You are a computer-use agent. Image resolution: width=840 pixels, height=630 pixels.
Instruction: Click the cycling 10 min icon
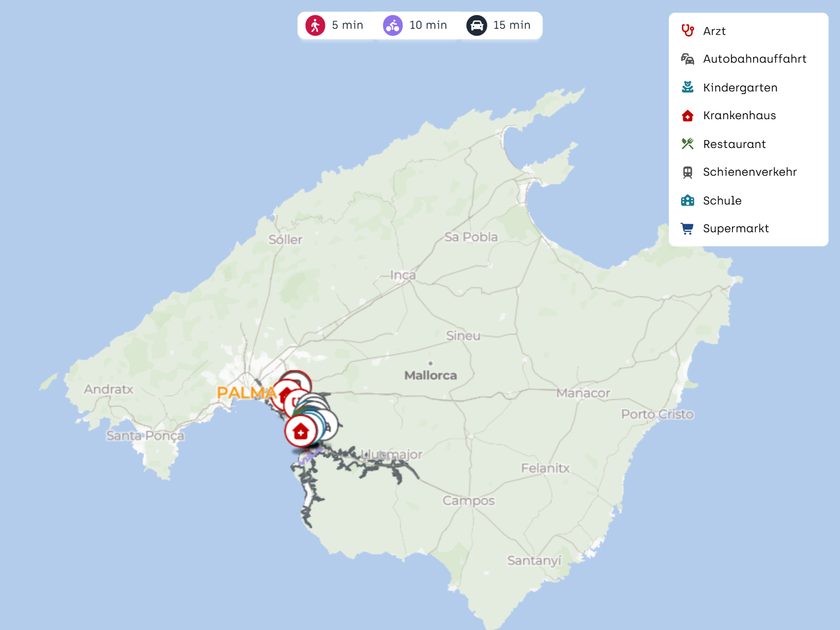pyautogui.click(x=393, y=25)
